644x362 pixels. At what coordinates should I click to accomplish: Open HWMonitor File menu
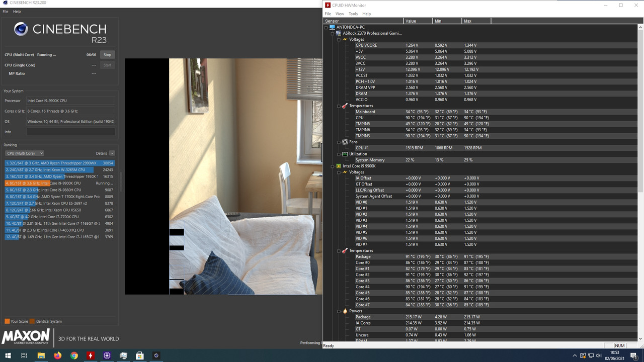328,14
